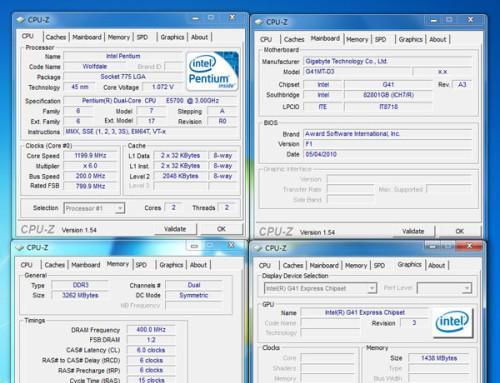Switch to About tab in Graphics window

click(x=437, y=266)
